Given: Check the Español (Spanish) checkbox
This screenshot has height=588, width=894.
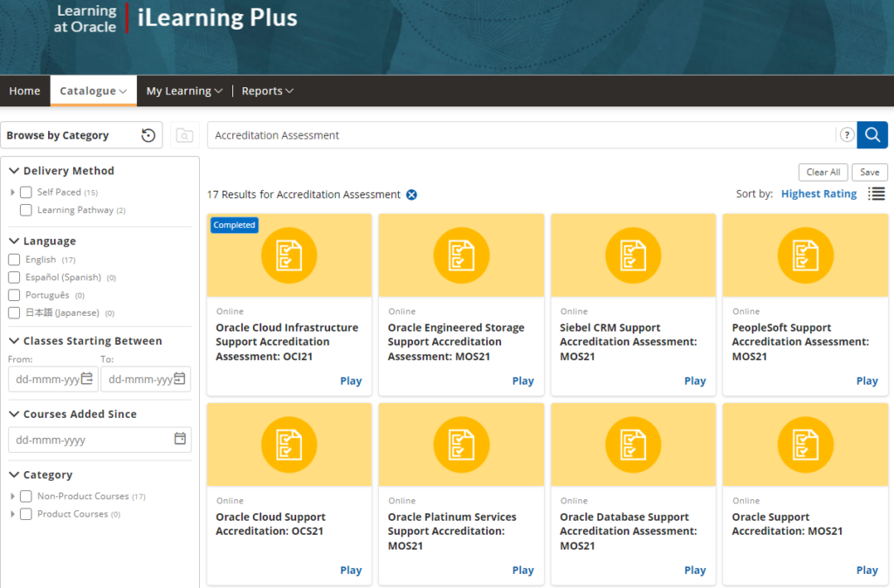Looking at the screenshot, I should [14, 277].
